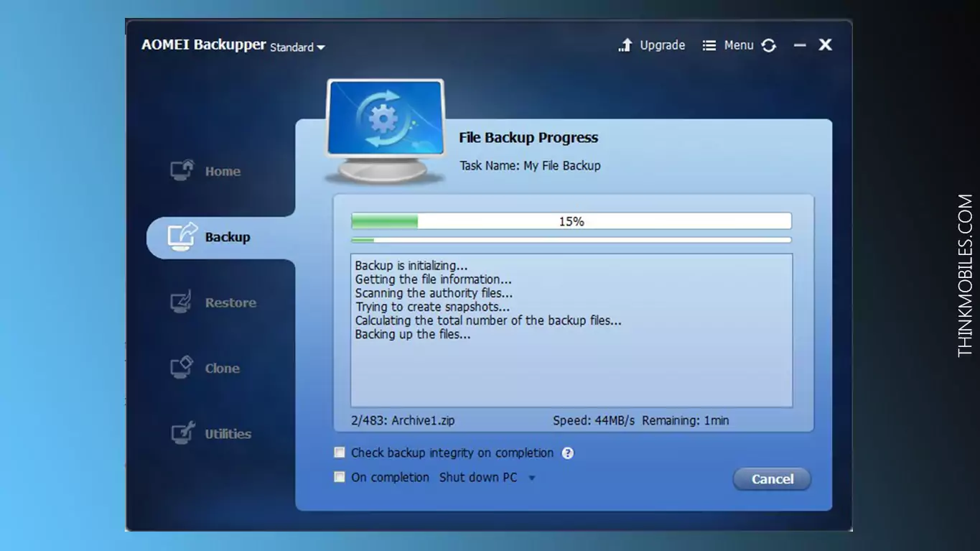
Task: Open the Menu list icon
Action: (x=709, y=45)
